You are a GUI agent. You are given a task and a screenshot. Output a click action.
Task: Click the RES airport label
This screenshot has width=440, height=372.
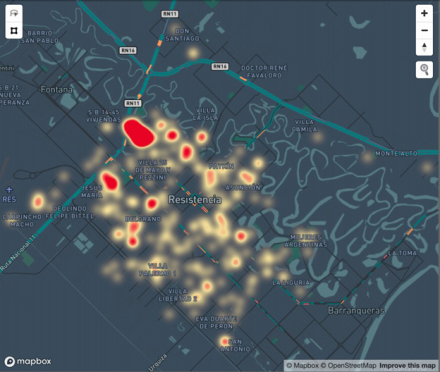(9, 199)
